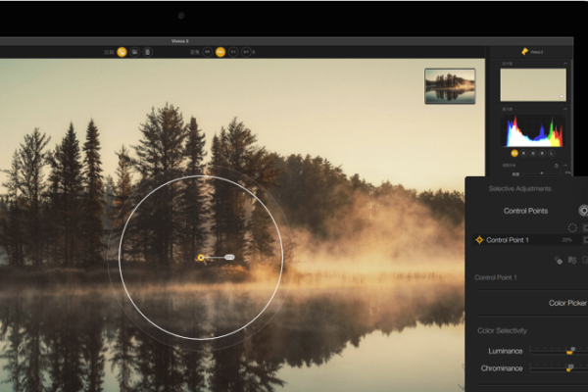Select the B histogram channel button
The image size is (588, 392).
(x=542, y=153)
